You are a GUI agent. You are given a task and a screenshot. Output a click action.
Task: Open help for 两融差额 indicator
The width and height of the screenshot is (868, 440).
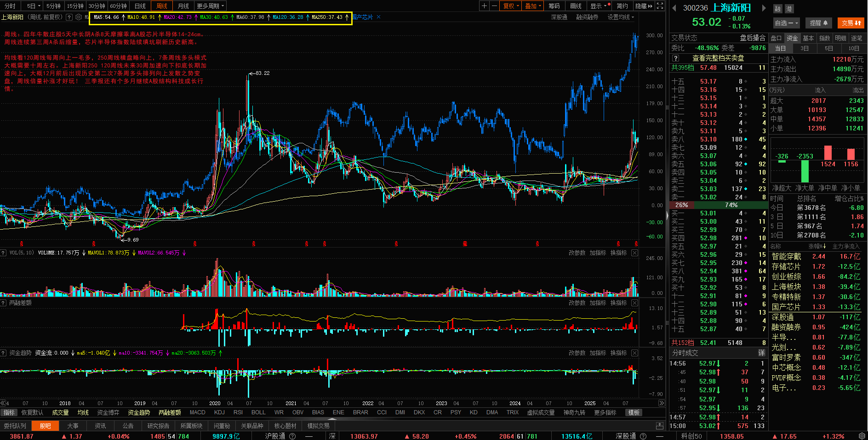click(x=3, y=303)
